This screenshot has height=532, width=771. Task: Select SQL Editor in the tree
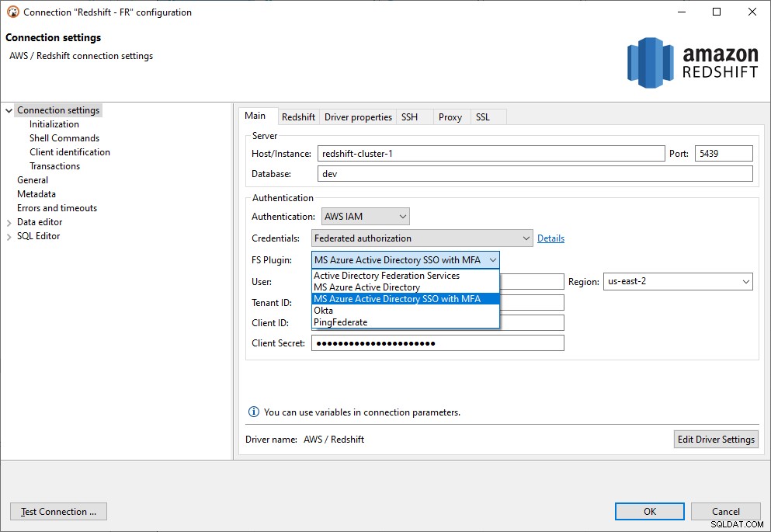click(x=38, y=237)
